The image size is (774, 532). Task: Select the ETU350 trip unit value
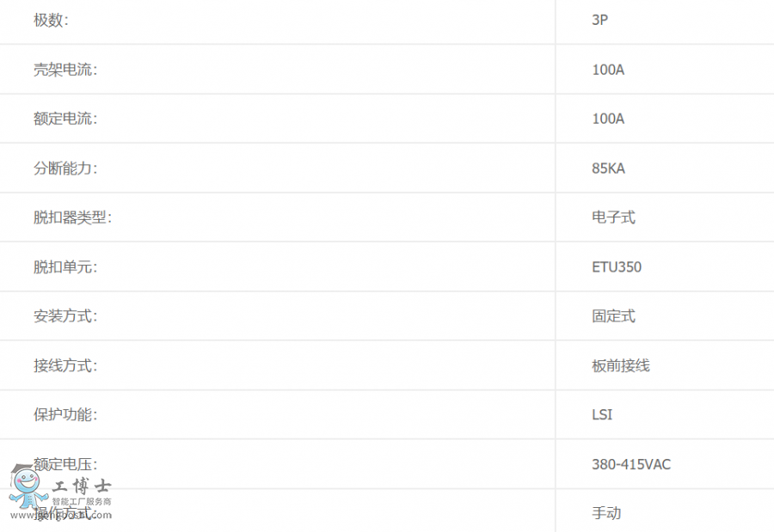617,267
